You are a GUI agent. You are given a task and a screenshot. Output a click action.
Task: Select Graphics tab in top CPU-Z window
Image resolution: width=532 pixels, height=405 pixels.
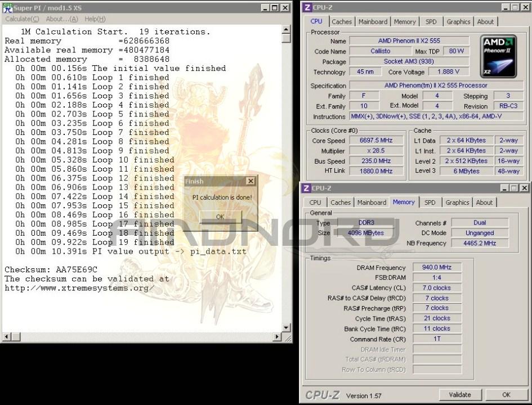pyautogui.click(x=458, y=22)
